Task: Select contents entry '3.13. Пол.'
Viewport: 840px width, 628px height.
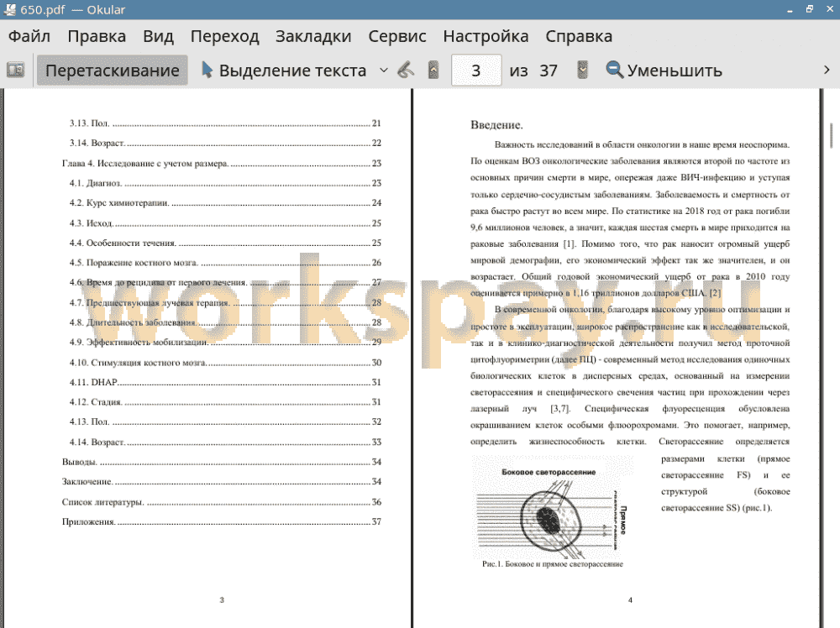Action: click(x=225, y=123)
